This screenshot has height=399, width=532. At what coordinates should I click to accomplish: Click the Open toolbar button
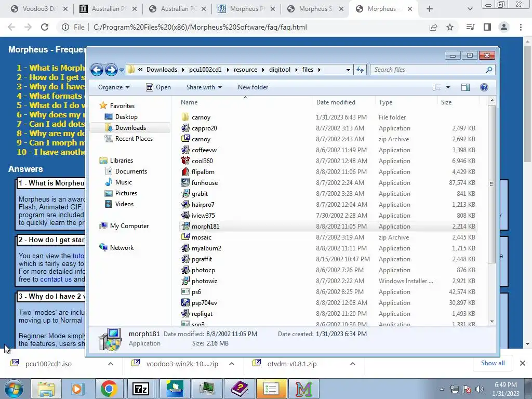(x=158, y=87)
